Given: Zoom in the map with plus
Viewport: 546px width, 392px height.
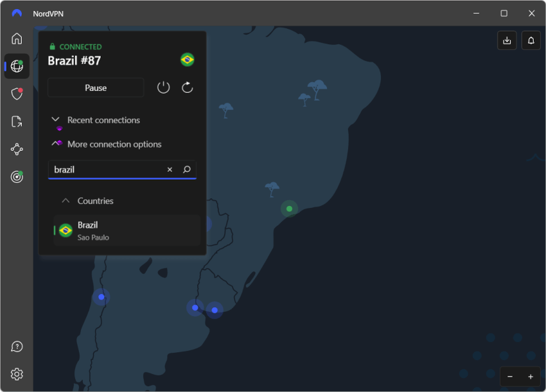Looking at the screenshot, I should coord(531,377).
